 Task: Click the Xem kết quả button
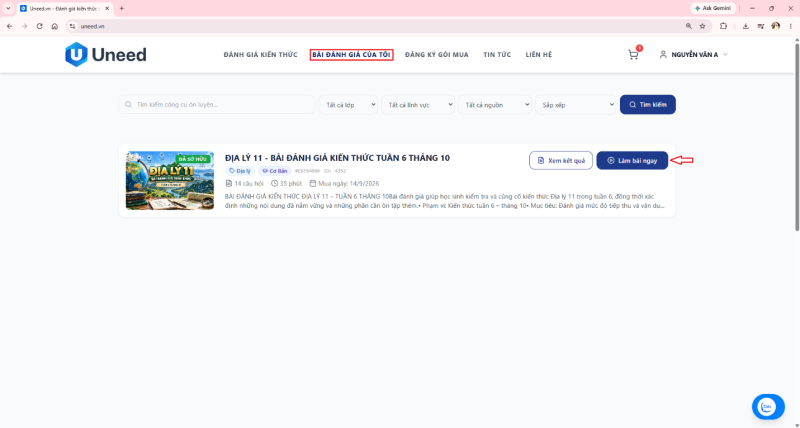(x=561, y=160)
